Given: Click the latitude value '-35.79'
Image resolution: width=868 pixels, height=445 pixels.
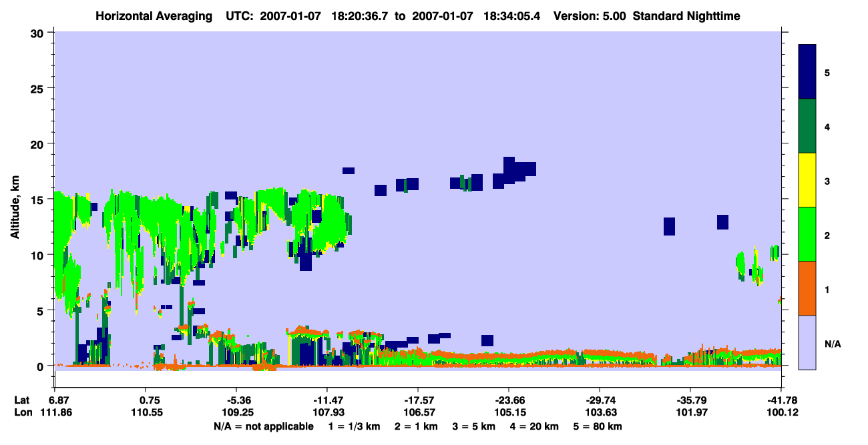Looking at the screenshot, I should click(690, 400).
